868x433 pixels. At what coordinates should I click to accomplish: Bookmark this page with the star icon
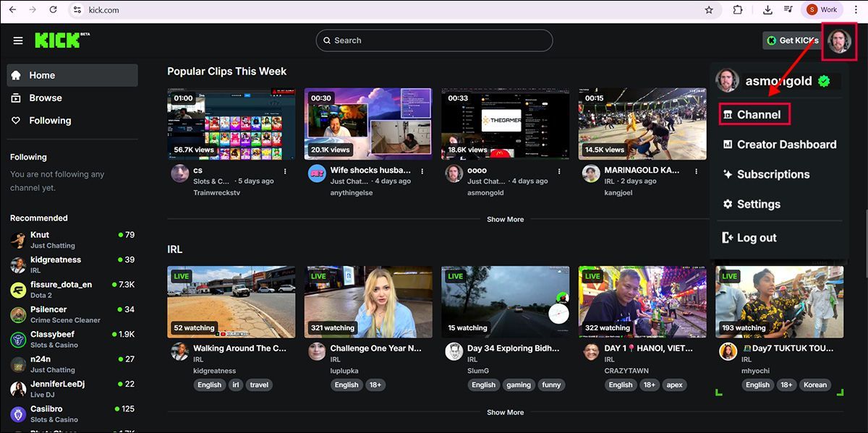(x=709, y=10)
